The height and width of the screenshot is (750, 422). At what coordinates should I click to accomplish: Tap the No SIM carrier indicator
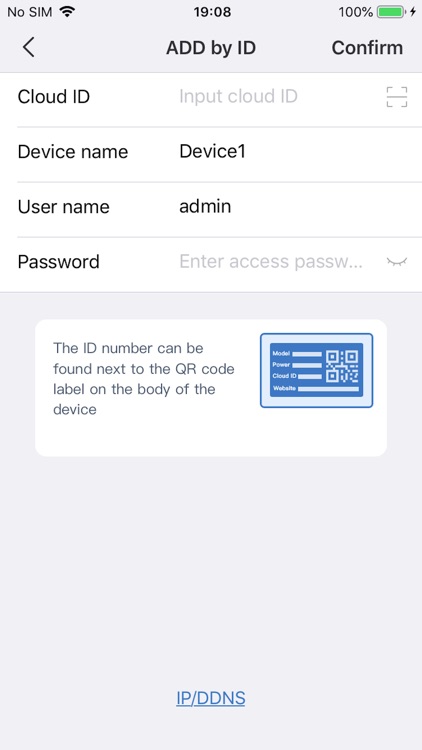pos(30,12)
